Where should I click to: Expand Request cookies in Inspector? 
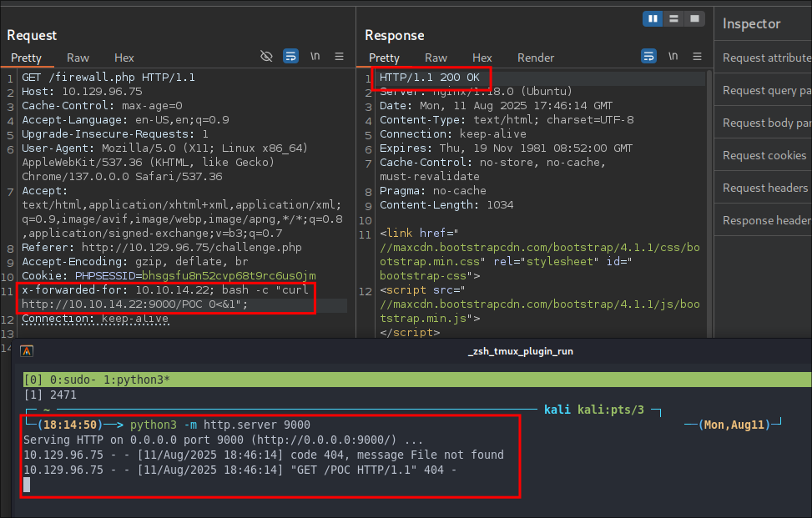coord(763,155)
